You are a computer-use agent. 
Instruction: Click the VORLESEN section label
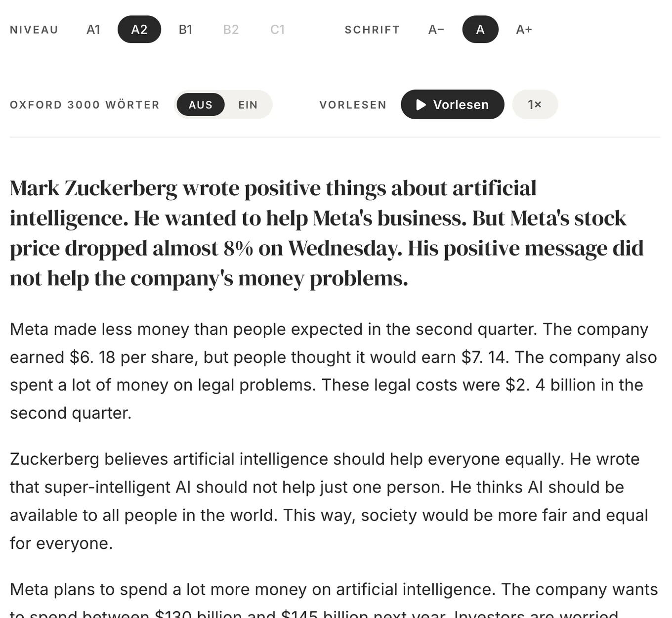coord(353,105)
